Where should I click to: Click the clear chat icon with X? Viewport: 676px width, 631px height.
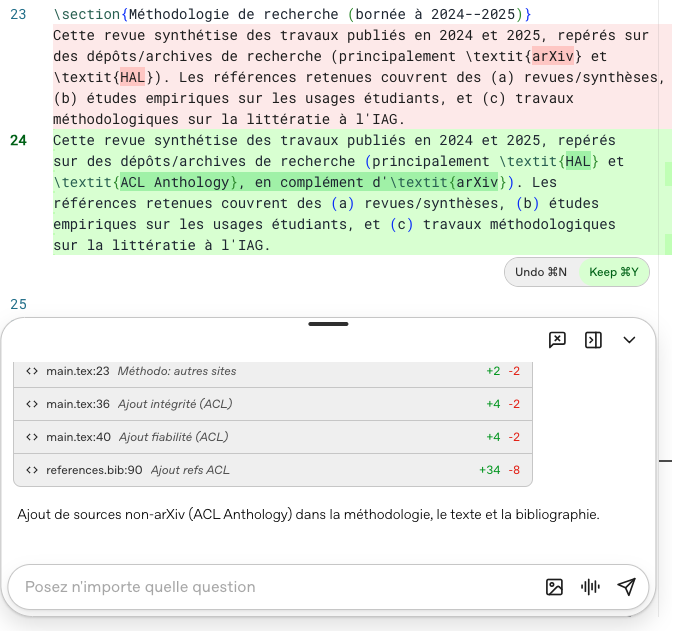click(557, 340)
